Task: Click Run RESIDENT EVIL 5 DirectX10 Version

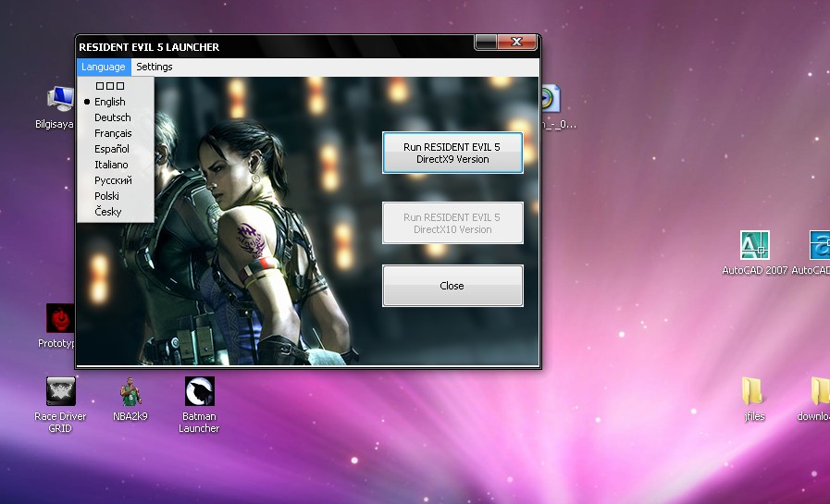Action: [x=452, y=223]
